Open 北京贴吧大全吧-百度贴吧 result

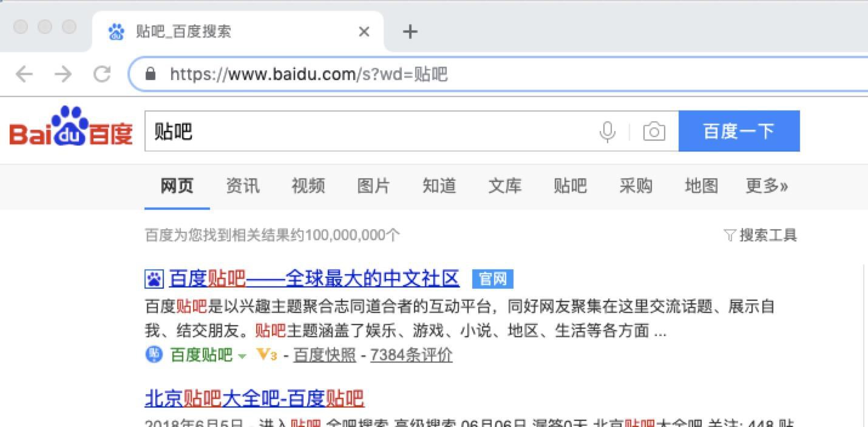[254, 398]
